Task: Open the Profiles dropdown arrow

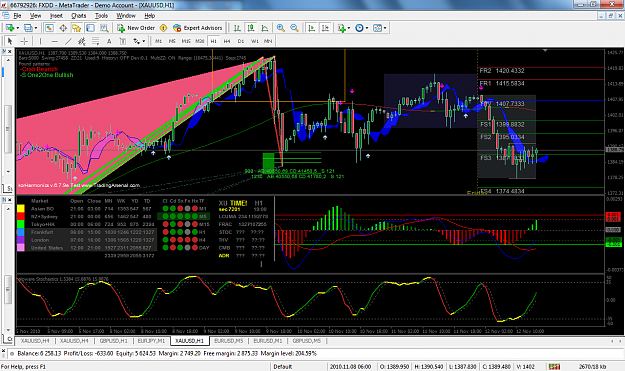Action: click(x=35, y=28)
